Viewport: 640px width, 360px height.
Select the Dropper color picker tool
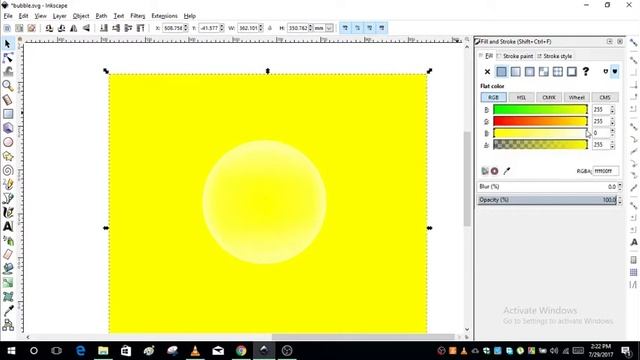point(8,311)
